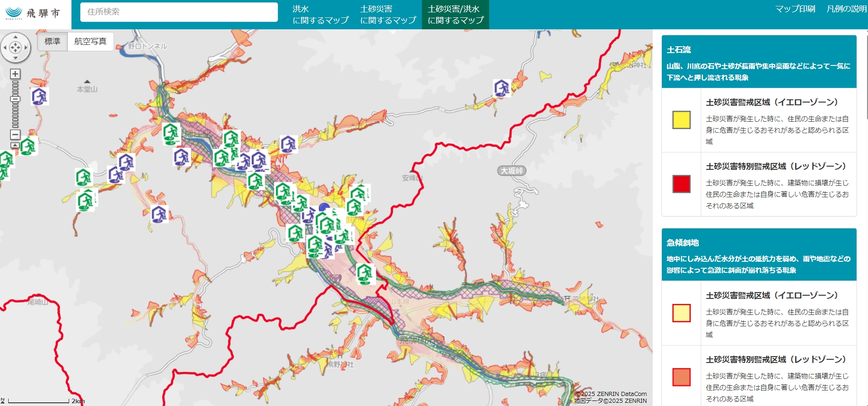This screenshot has height=406, width=868.
Task: Click the blue shelter icon near 山神社
Action: click(502, 88)
